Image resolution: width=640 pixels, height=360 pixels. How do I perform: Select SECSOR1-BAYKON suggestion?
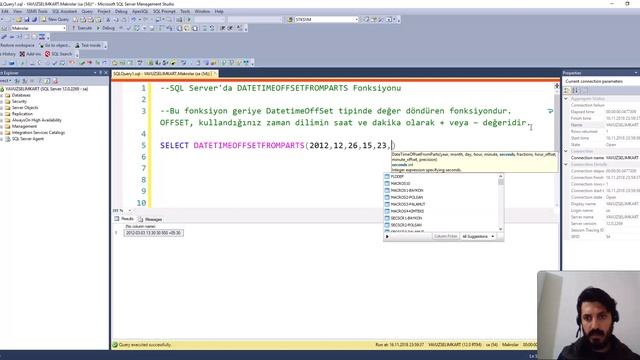click(406, 218)
